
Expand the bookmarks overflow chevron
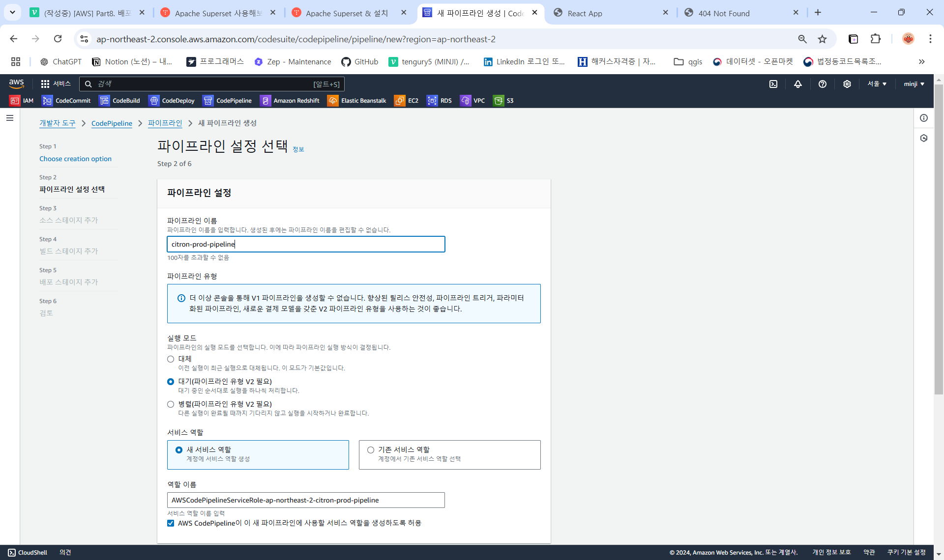(x=921, y=61)
